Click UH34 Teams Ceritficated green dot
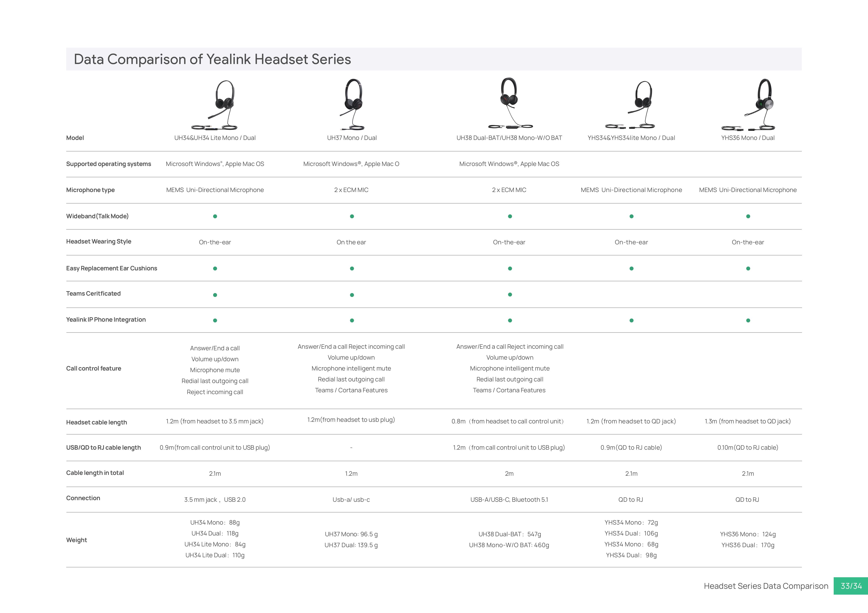 pos(215,295)
